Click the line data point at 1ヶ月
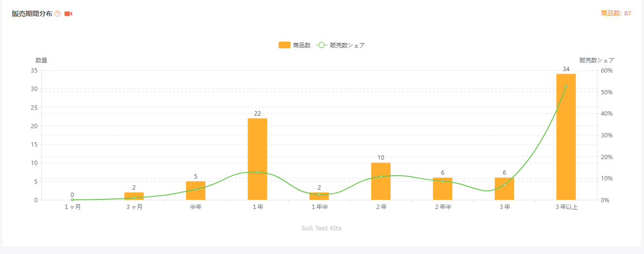Image resolution: width=644 pixels, height=254 pixels. [x=72, y=200]
